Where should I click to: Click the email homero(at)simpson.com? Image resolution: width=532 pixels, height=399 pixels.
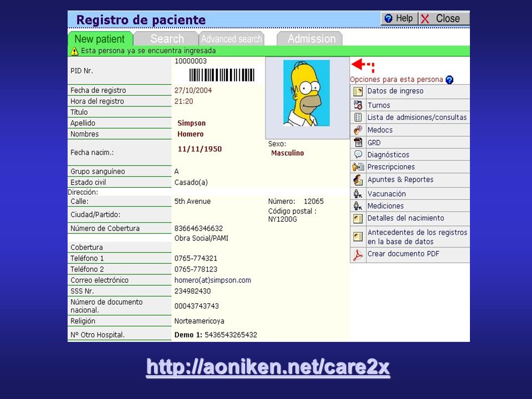click(213, 280)
